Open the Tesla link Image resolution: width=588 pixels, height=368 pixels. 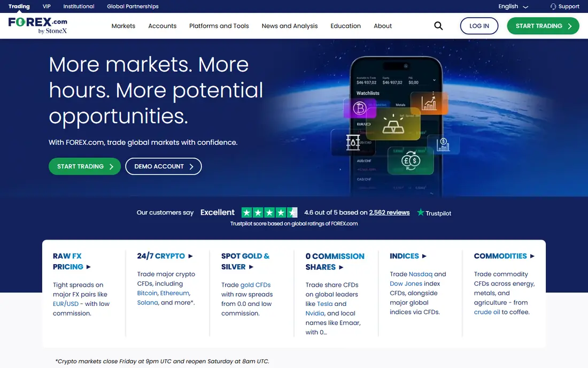pos(325,304)
